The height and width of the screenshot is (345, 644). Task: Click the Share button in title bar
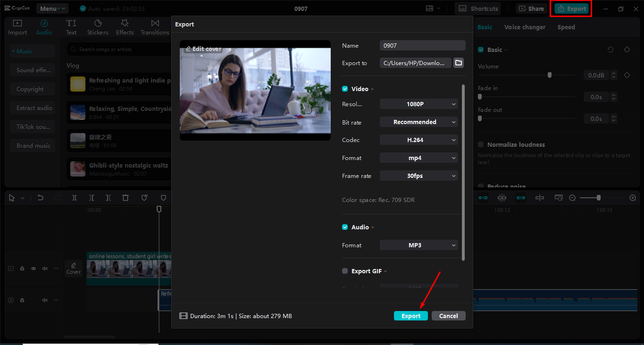(531, 9)
